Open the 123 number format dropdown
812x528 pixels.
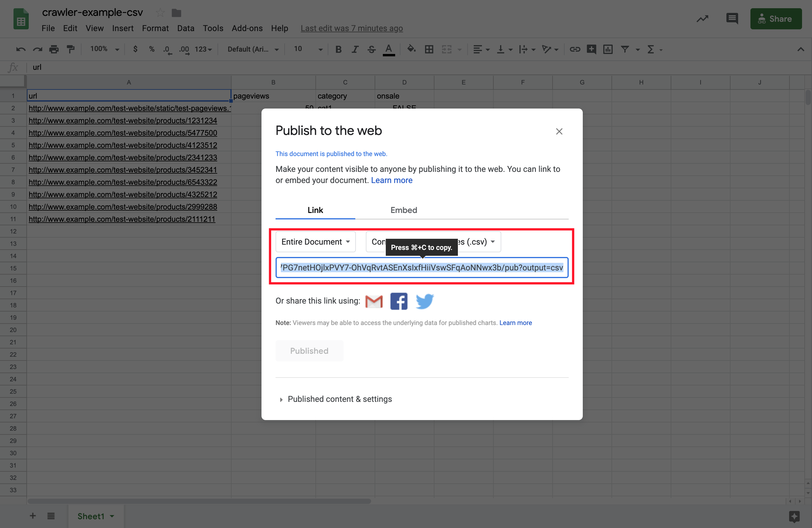pyautogui.click(x=203, y=49)
